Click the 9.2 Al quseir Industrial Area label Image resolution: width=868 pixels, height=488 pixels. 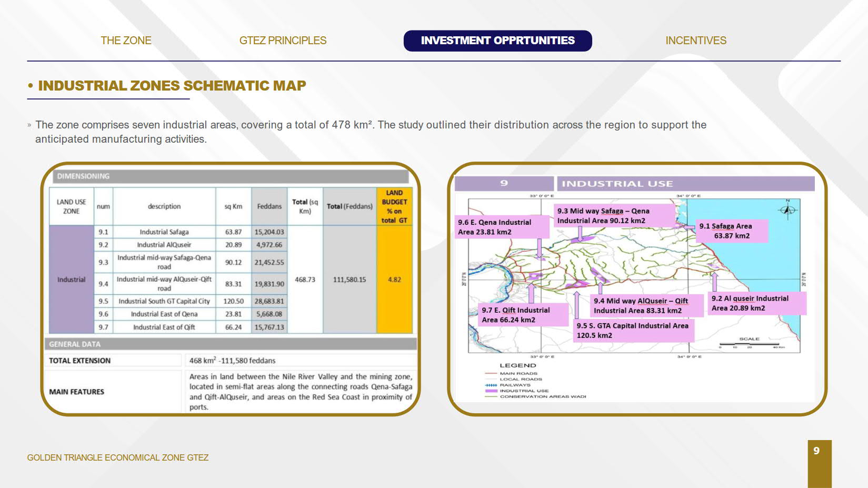pyautogui.click(x=757, y=303)
